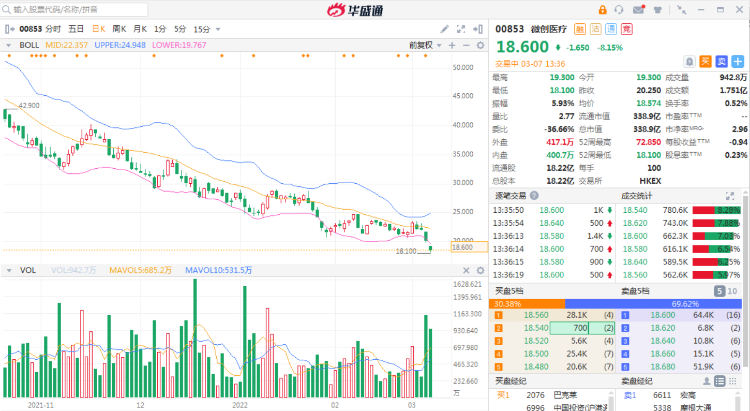750x411 pixels.
Task: Select the 周K weekly candlestick tab
Action: (119, 29)
